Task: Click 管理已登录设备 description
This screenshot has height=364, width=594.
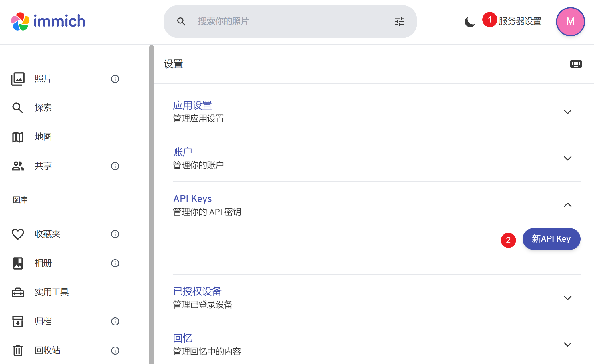Action: click(x=203, y=305)
